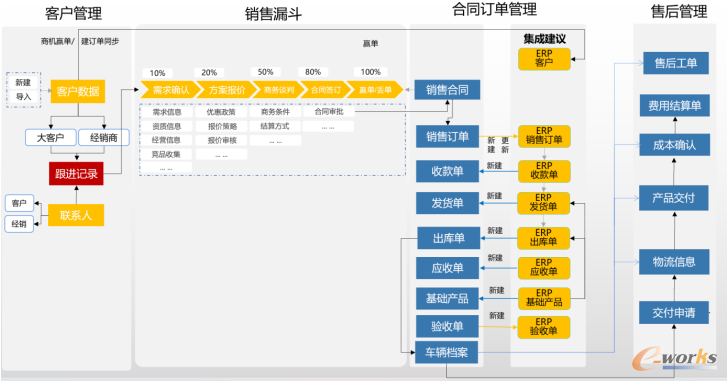Select the 结算方式 cell
This screenshot has width=727, height=381.
coord(275,126)
